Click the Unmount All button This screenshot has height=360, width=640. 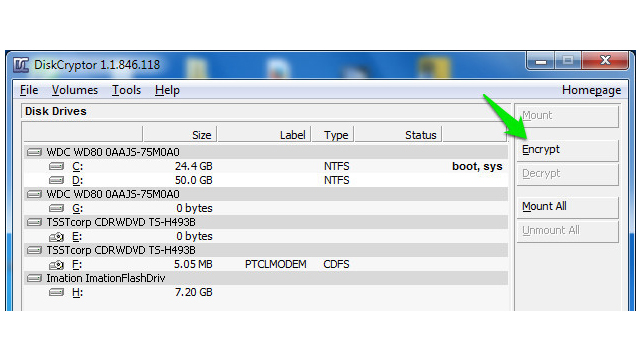(568, 231)
